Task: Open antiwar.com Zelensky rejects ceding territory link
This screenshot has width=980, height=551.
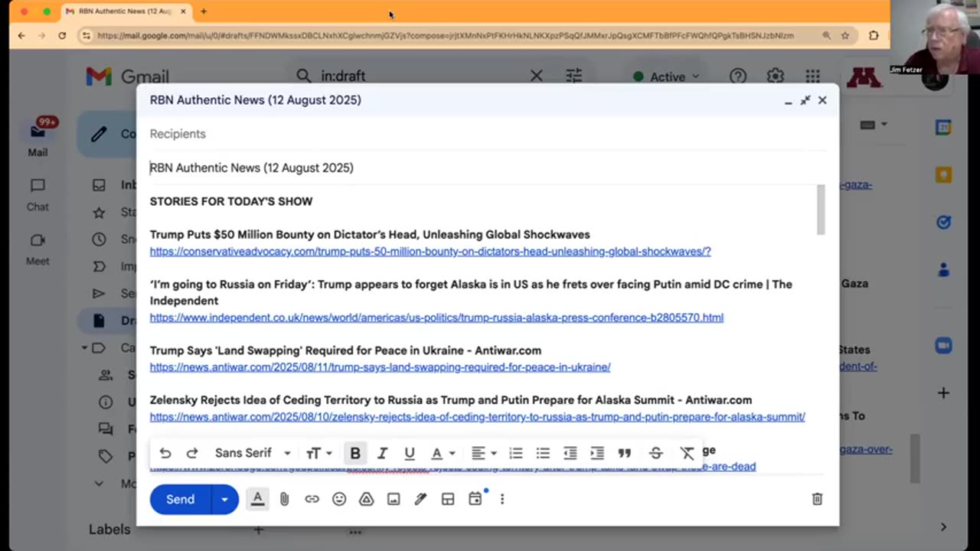Action: pyautogui.click(x=477, y=416)
